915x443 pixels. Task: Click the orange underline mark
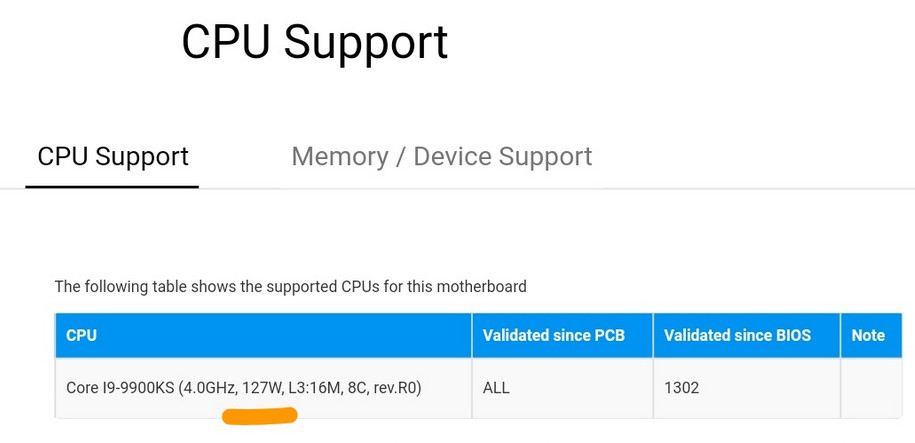[259, 415]
